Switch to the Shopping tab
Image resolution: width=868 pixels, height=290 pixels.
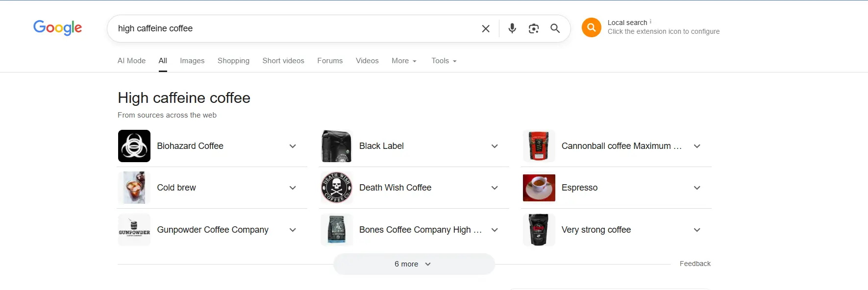pos(233,61)
